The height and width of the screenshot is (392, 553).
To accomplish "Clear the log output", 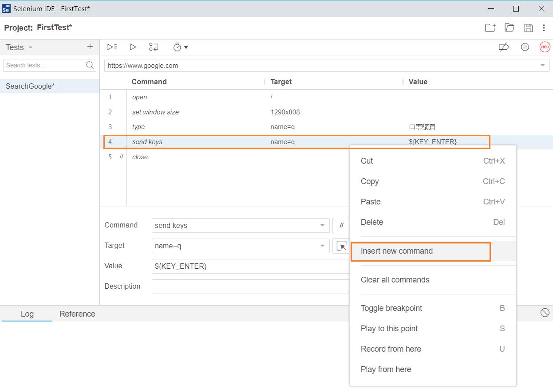I will [545, 313].
